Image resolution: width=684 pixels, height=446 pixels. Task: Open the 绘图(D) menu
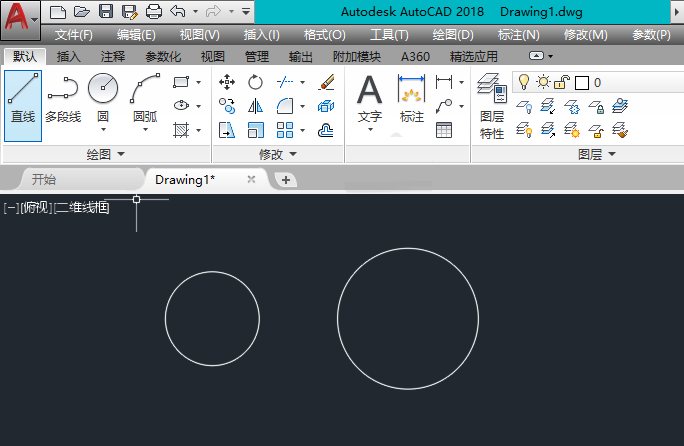453,35
